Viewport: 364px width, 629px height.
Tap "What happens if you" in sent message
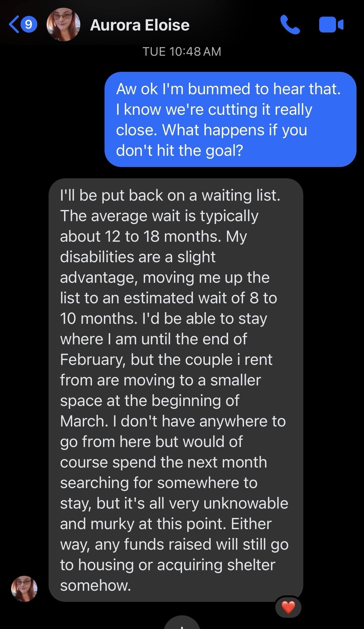pyautogui.click(x=234, y=130)
